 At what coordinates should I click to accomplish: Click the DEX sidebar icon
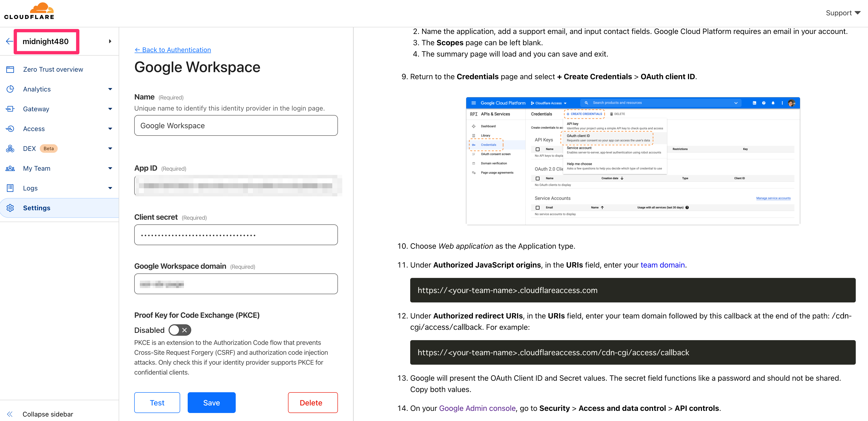pos(10,149)
